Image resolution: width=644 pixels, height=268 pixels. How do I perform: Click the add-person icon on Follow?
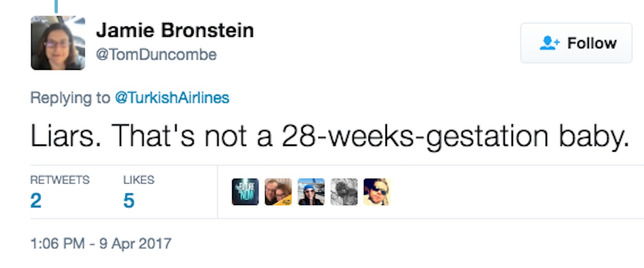(550, 43)
